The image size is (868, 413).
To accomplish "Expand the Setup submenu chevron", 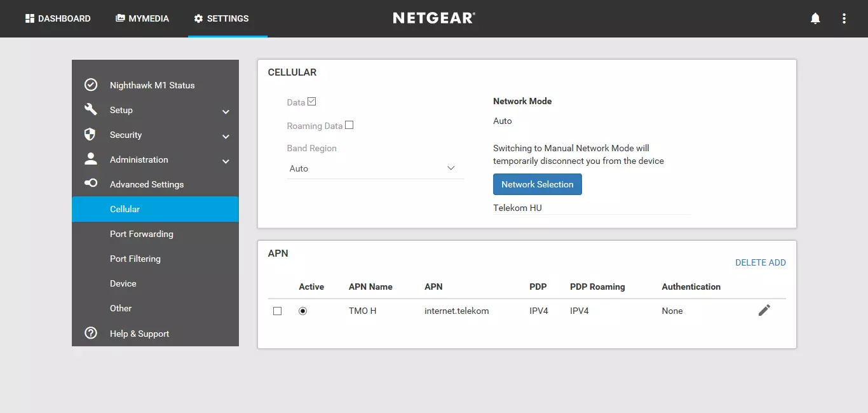I will coord(226,112).
